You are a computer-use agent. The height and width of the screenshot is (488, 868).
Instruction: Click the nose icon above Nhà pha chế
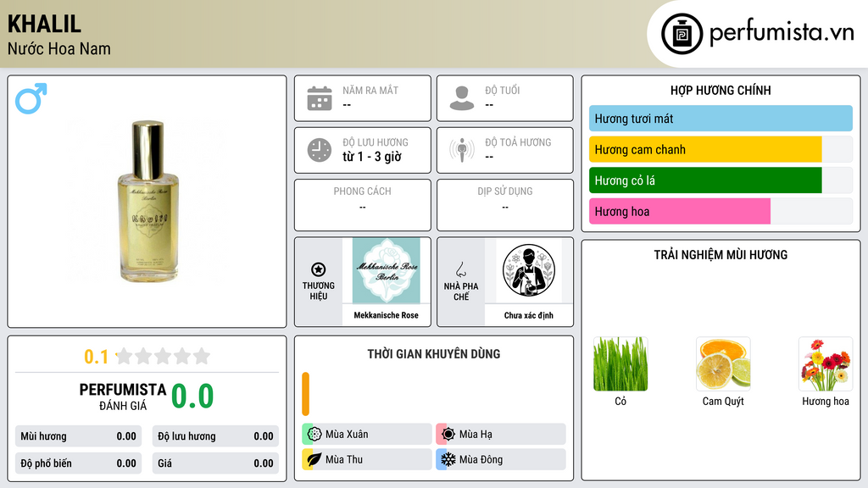point(460,269)
